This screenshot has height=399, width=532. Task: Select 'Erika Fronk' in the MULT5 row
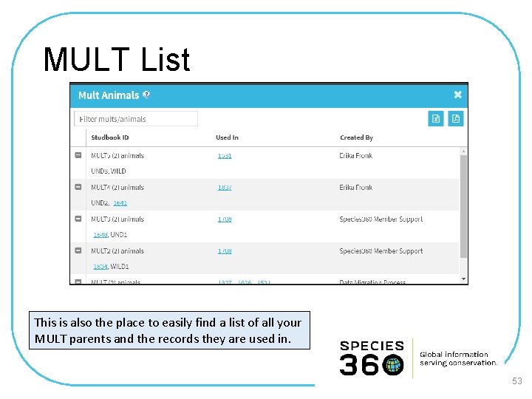coord(356,155)
